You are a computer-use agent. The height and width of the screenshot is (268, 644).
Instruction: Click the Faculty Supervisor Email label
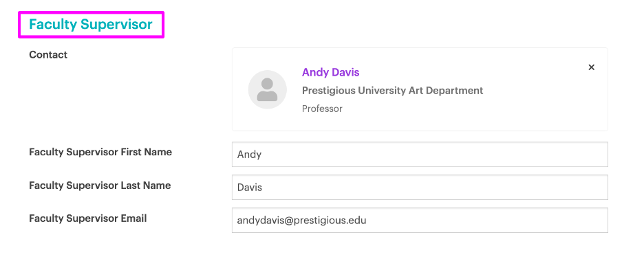88,219
